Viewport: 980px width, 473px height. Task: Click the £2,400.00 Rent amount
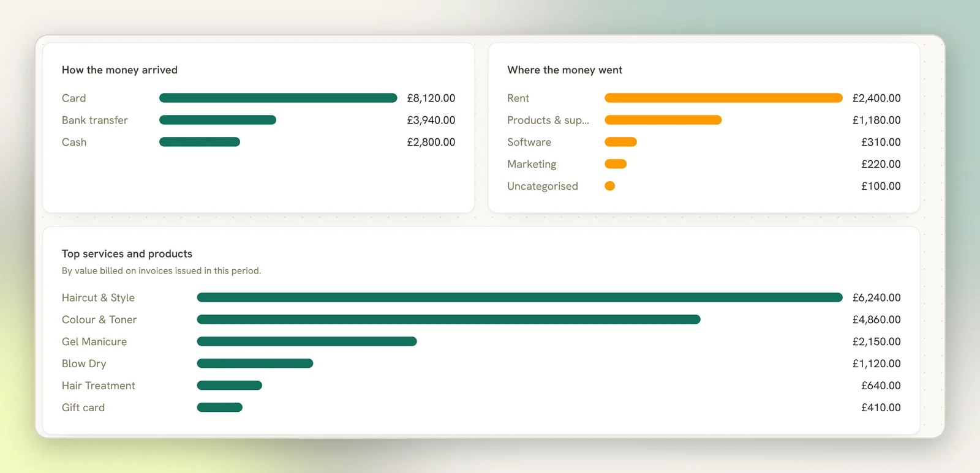pos(876,98)
